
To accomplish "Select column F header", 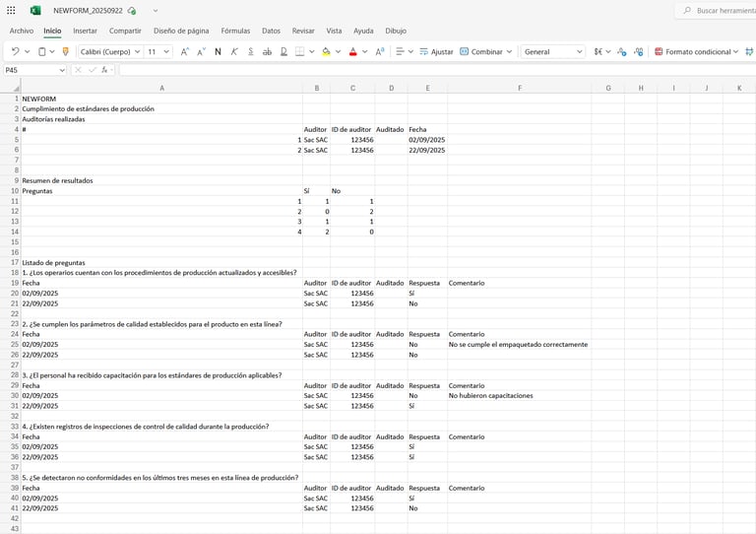I will [520, 89].
